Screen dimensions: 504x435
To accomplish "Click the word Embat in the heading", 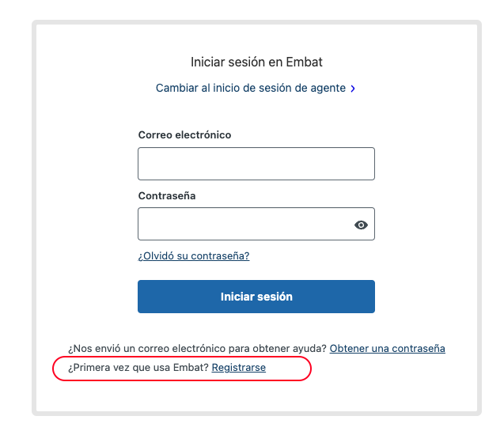I will [304, 62].
